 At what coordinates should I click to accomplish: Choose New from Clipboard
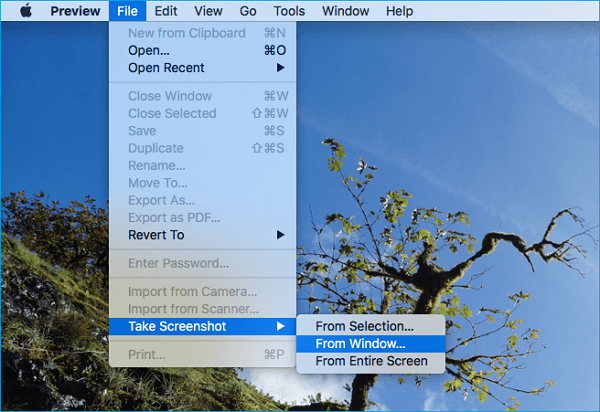pos(202,33)
